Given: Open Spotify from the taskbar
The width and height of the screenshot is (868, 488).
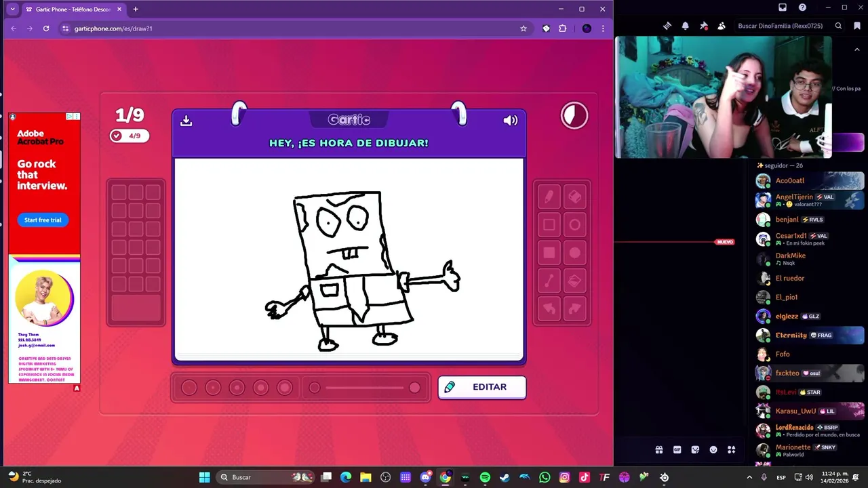Looking at the screenshot, I should (485, 477).
